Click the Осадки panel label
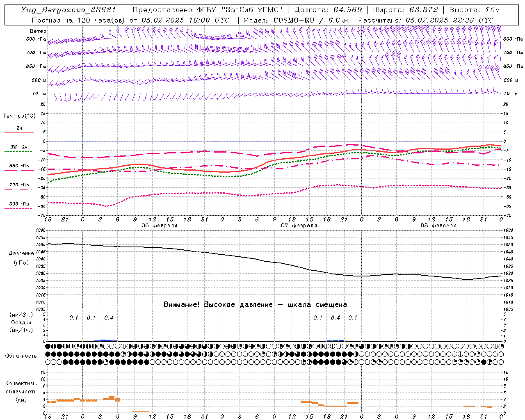The image size is (525, 420). pyautogui.click(x=21, y=322)
